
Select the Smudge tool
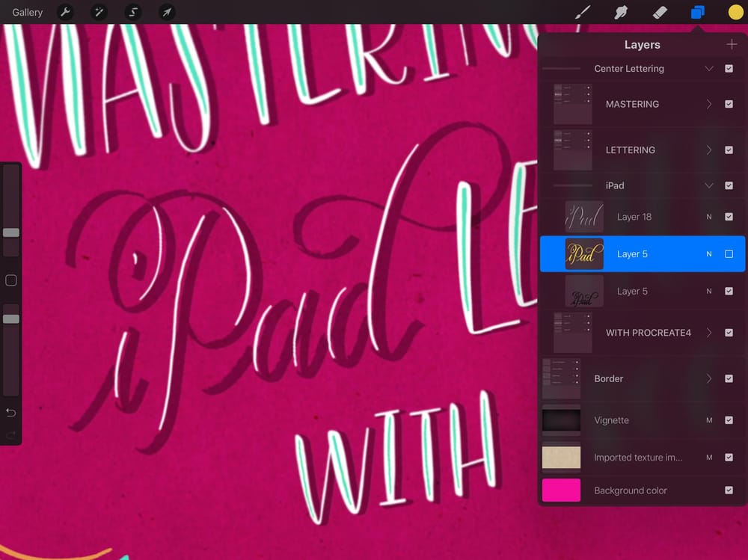tap(621, 12)
